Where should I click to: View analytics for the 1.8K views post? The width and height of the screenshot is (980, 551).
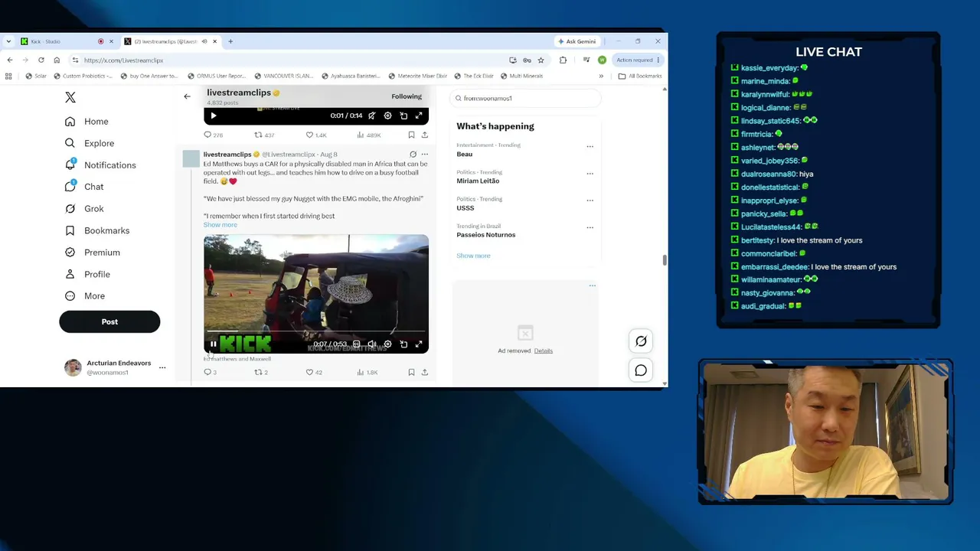368,373
